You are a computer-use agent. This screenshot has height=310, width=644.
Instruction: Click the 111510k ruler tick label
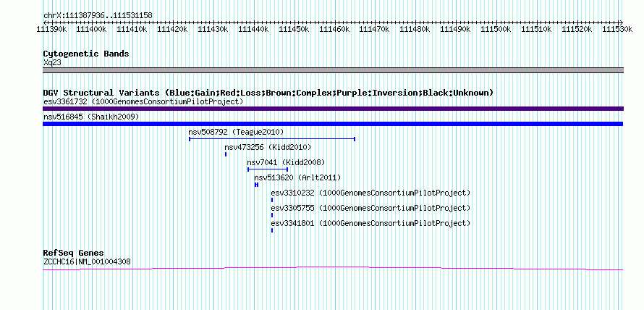(x=535, y=29)
